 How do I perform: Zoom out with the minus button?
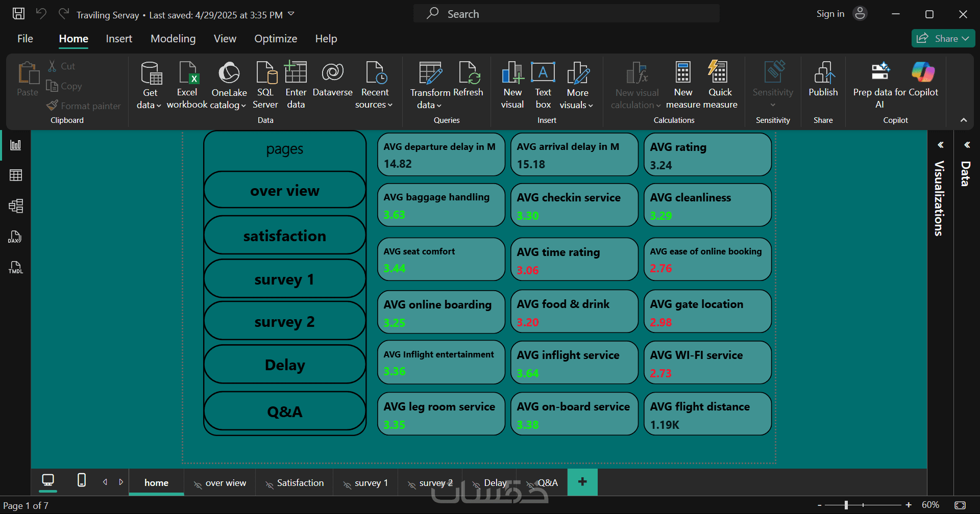click(820, 505)
